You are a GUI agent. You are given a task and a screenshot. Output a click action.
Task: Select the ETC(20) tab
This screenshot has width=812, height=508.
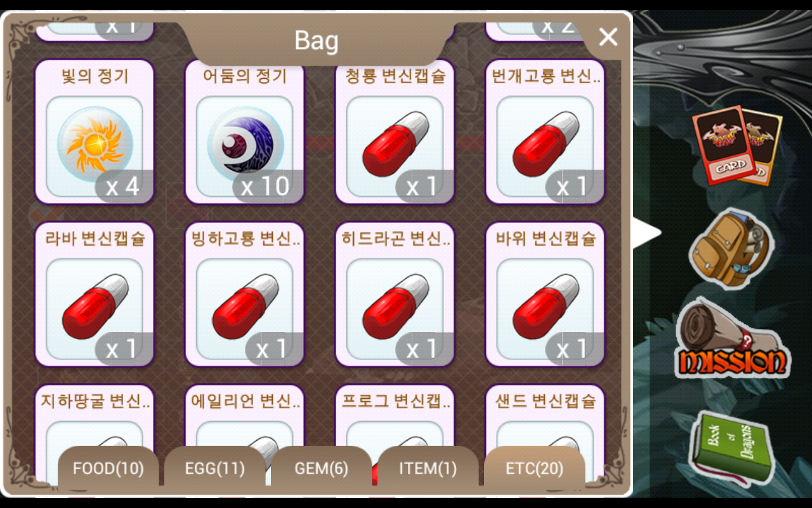tap(534, 468)
